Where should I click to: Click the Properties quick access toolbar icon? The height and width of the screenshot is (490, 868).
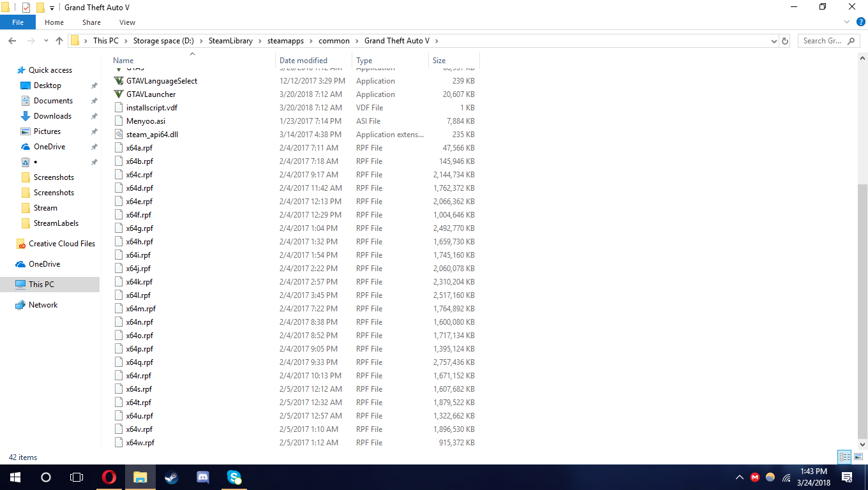tap(26, 8)
